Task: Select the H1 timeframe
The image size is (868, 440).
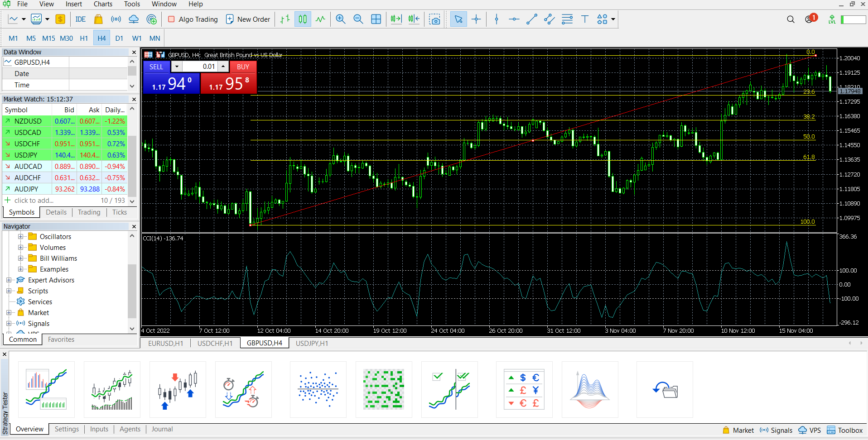Action: (x=84, y=38)
